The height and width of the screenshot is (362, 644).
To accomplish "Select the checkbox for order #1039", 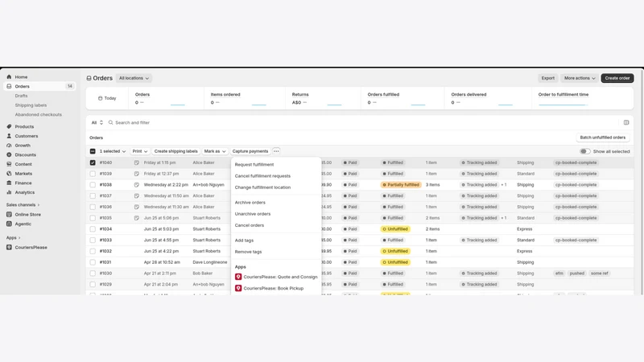I will [x=93, y=174].
